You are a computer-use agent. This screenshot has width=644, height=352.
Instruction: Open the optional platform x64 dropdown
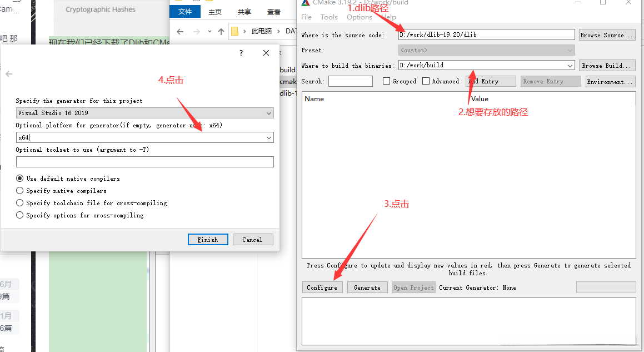point(268,138)
